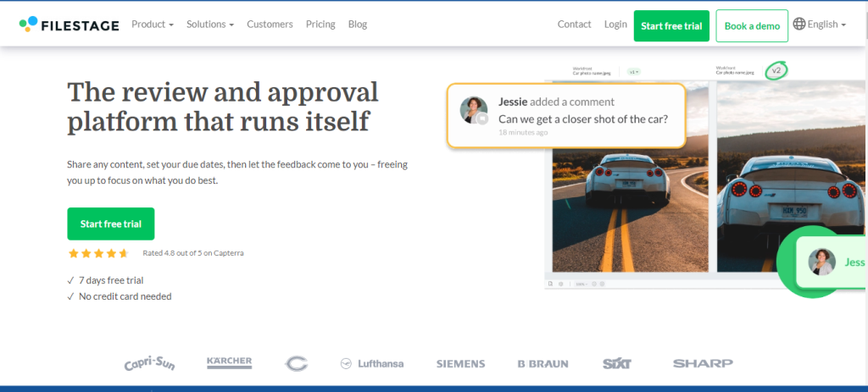Click the 'Share any content' description paragraph
868x392 pixels.
tap(237, 173)
